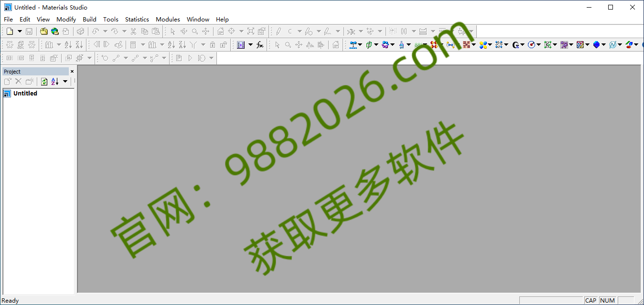644x305 pixels.
Task: Expand the dropdown beside the GULP G icon
Action: [523, 45]
